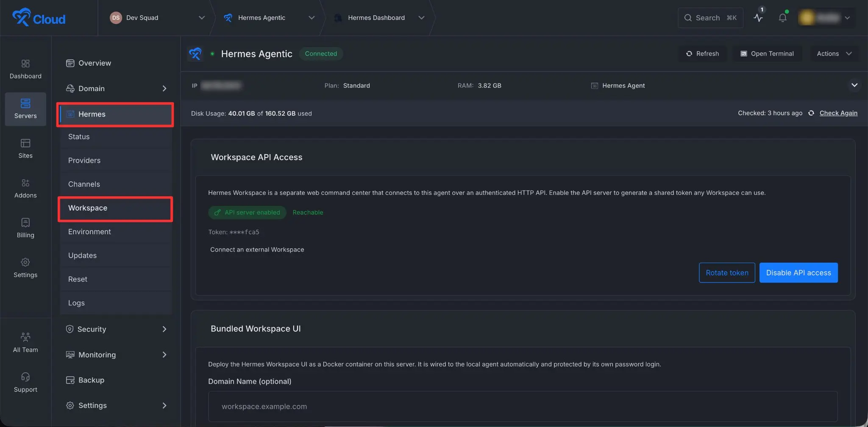Go to the Providers subpage
Viewport: 868px width, 427px height.
click(x=115, y=161)
